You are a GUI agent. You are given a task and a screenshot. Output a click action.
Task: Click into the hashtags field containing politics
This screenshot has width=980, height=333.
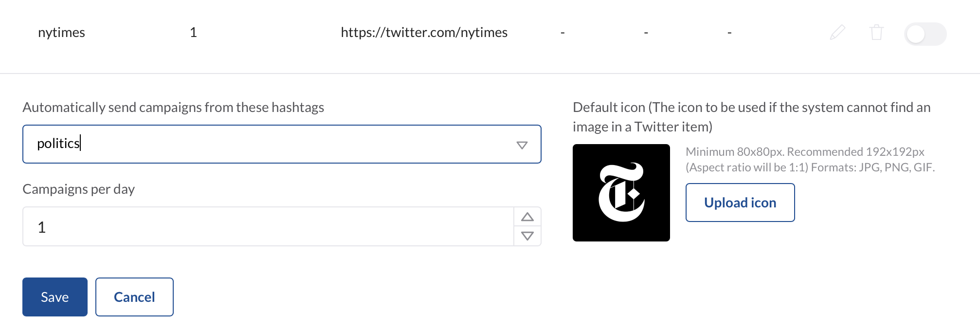click(272, 144)
